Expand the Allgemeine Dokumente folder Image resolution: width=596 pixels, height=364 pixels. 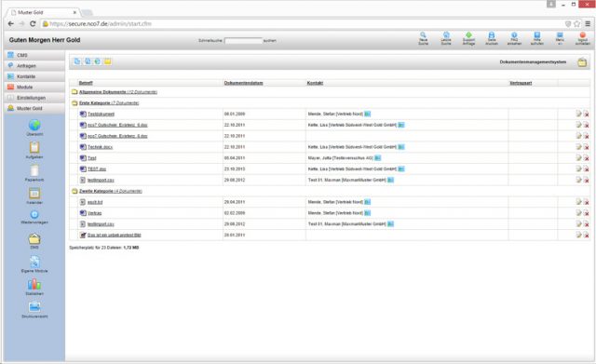74,92
